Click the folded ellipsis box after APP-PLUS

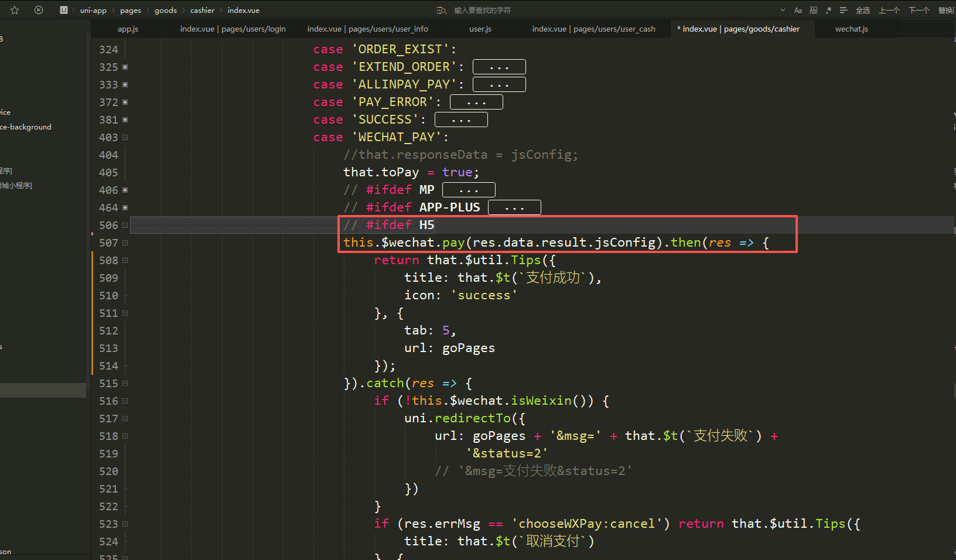pyautogui.click(x=514, y=208)
